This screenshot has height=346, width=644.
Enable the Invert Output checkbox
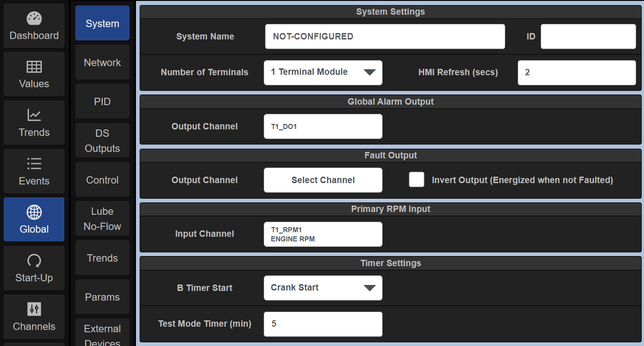tap(416, 180)
